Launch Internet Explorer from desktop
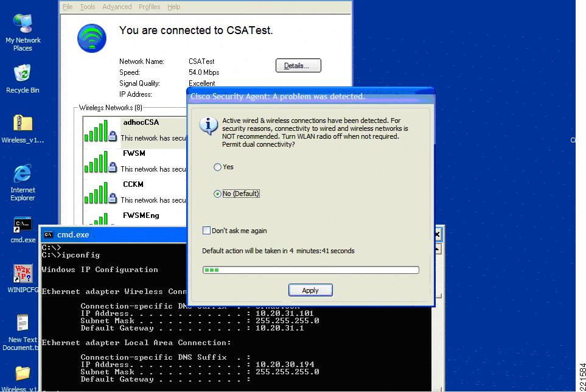586x392 pixels. (23, 183)
